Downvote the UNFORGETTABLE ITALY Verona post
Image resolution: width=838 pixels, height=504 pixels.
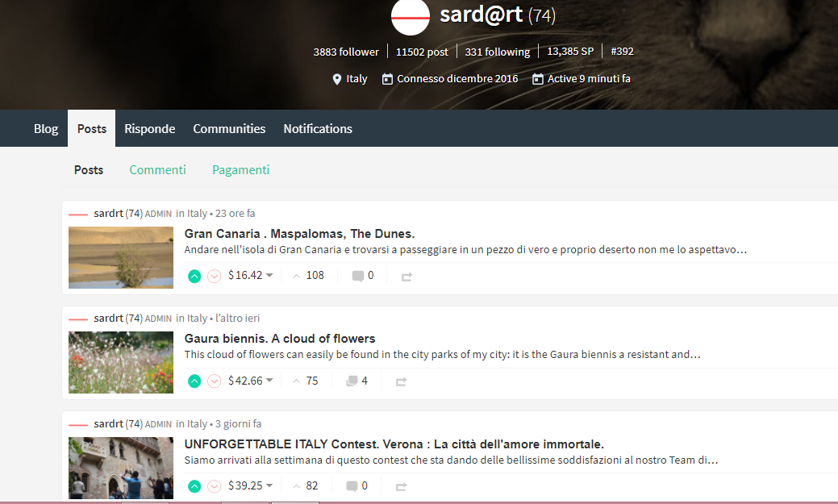click(x=215, y=486)
